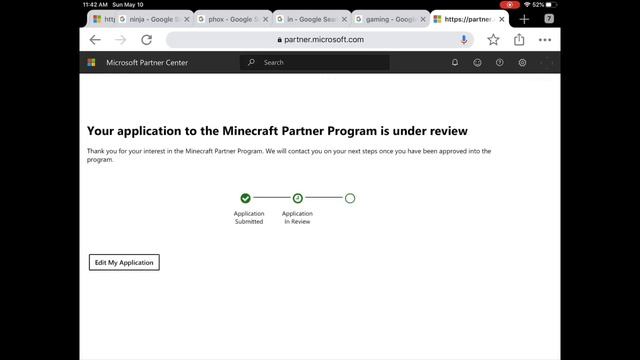
Task: Open notifications bell in Partner Center
Action: (x=455, y=62)
